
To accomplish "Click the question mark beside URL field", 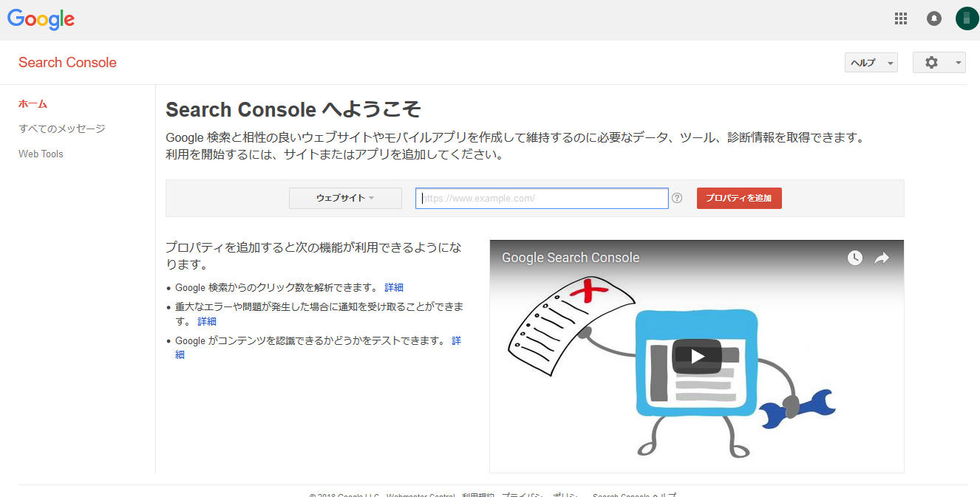I will (x=677, y=198).
